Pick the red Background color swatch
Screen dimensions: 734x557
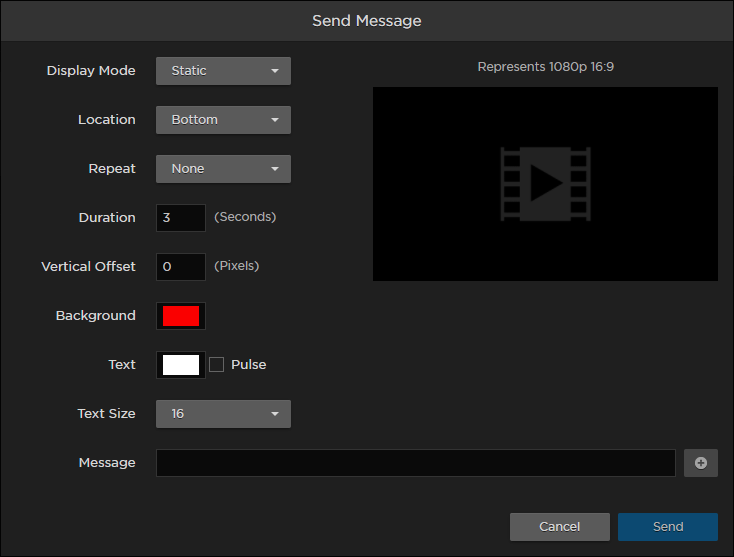[181, 316]
